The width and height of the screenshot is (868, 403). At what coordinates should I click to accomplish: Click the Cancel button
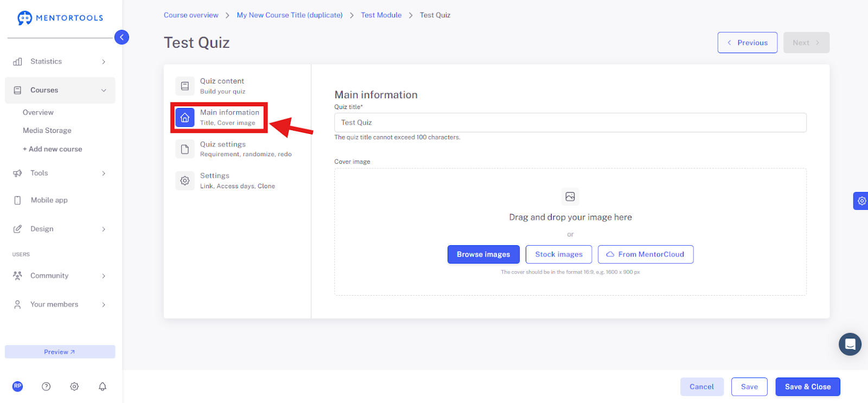click(x=702, y=387)
